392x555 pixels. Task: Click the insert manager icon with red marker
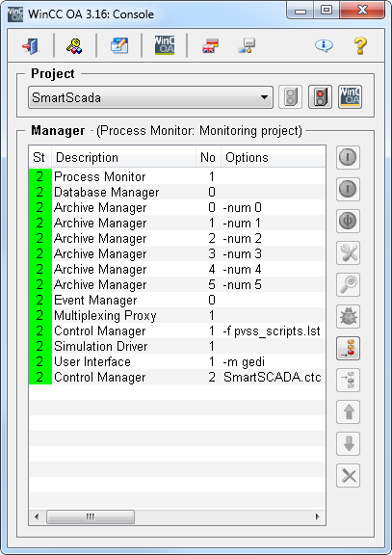(348, 348)
